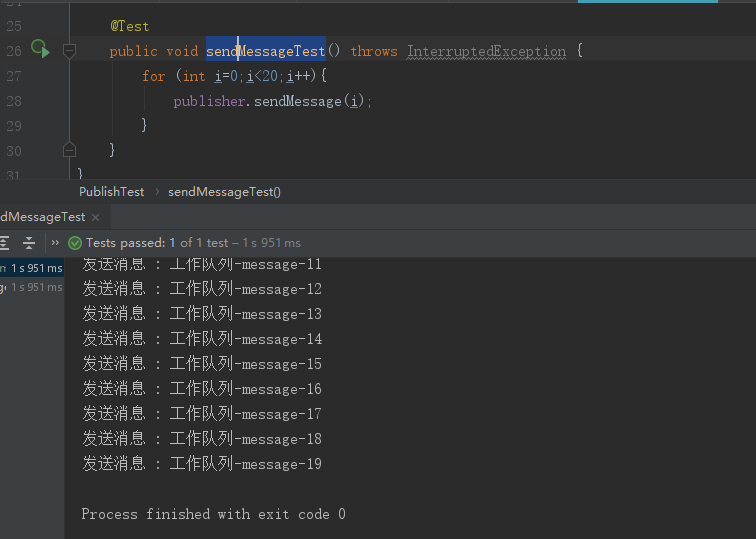Click console line ending with message-17
The width and height of the screenshot is (756, 539).
point(202,414)
